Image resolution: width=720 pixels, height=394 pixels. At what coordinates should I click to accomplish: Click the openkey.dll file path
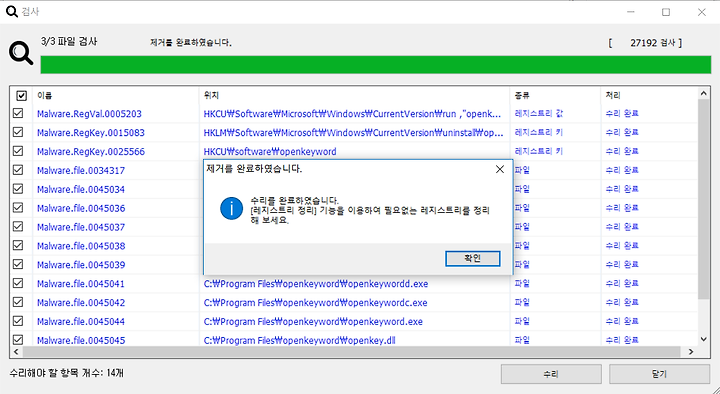click(299, 340)
